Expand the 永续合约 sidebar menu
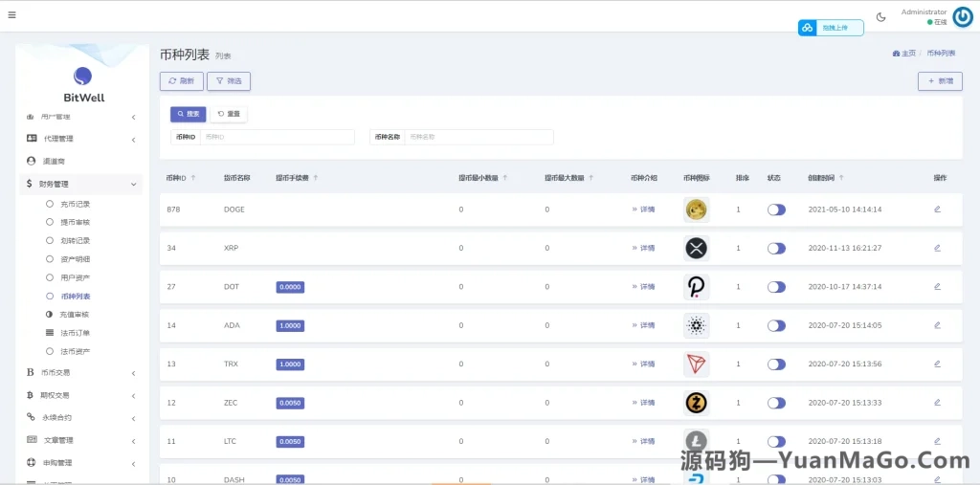The image size is (980, 485). (82, 418)
